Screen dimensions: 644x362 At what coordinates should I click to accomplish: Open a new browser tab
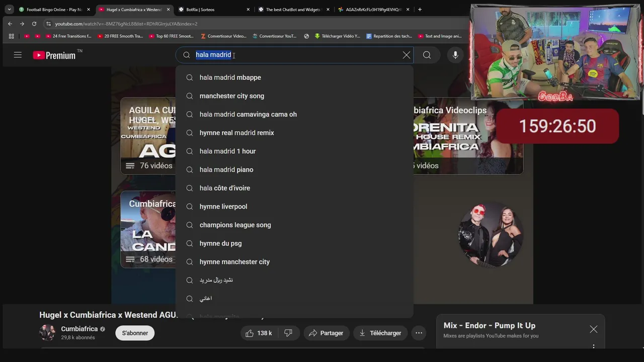tap(420, 10)
